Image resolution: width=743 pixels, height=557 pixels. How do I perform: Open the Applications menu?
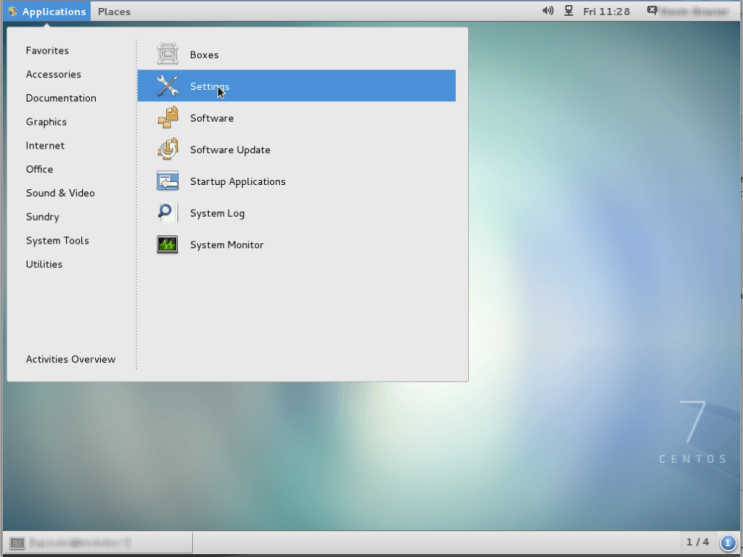click(47, 11)
